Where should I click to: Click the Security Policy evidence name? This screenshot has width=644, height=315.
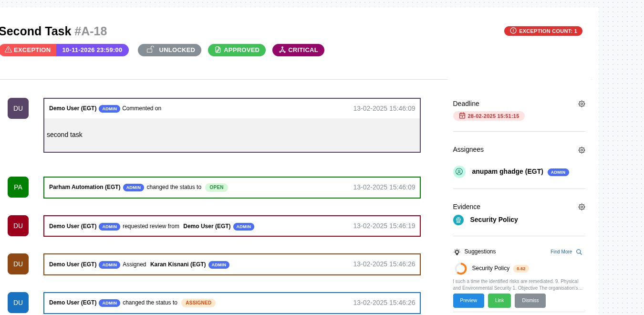[494, 220]
